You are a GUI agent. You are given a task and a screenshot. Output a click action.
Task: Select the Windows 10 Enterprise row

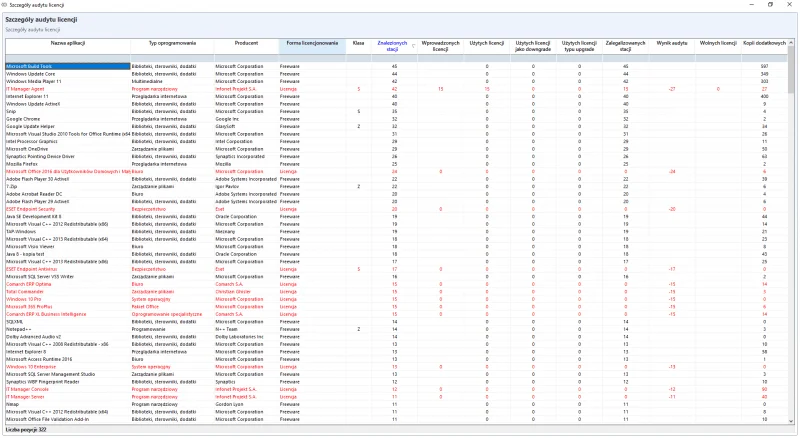(x=396, y=367)
